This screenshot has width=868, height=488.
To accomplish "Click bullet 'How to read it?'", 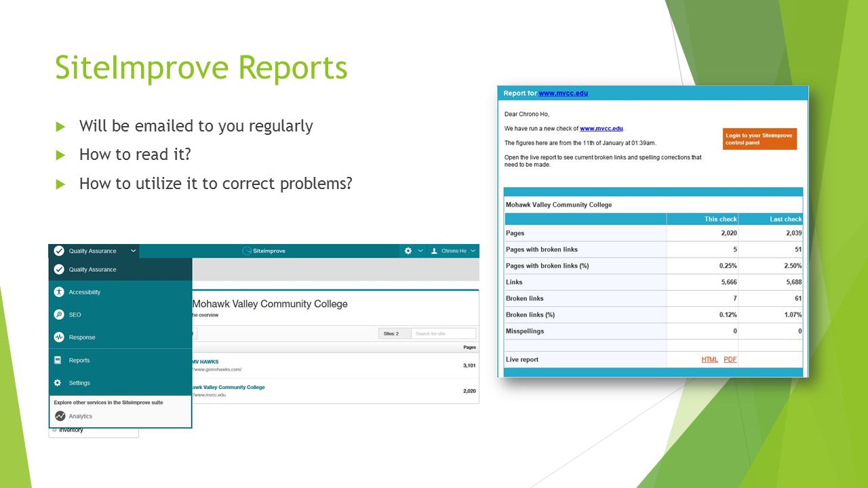I will pyautogui.click(x=135, y=155).
